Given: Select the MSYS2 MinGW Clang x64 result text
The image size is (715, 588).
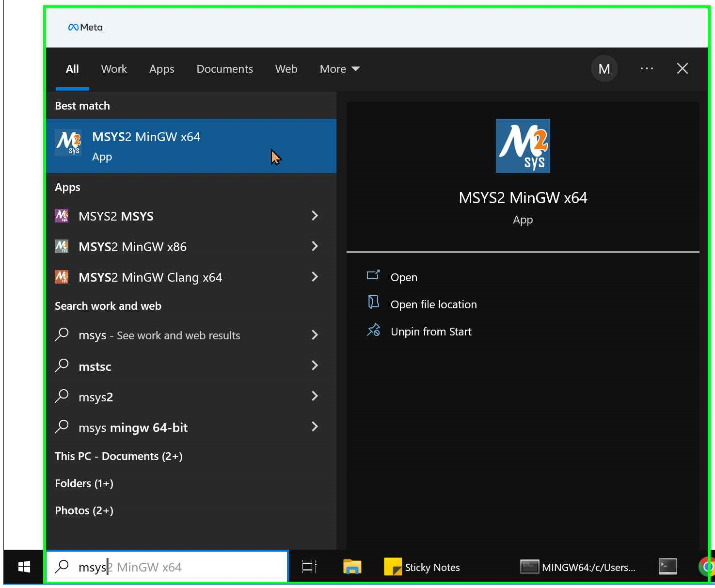Looking at the screenshot, I should pyautogui.click(x=150, y=277).
